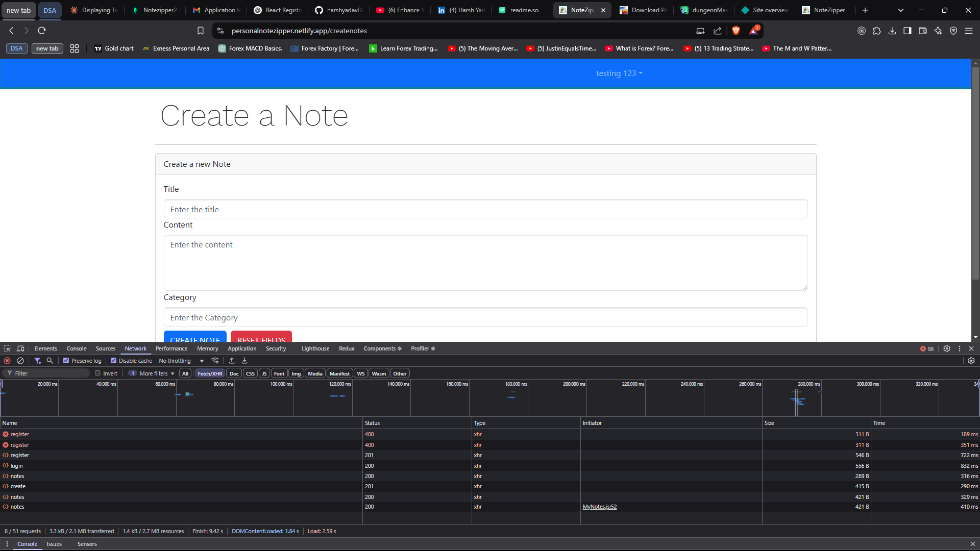Enable the Invert filter checkbox
Screen dimensions: 980x551
coord(98,373)
